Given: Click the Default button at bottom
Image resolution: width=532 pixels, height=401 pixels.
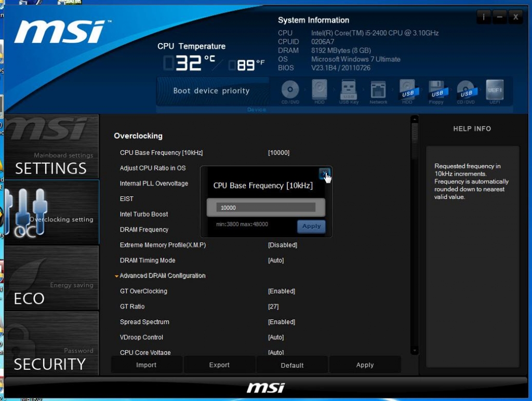Looking at the screenshot, I should point(292,365).
